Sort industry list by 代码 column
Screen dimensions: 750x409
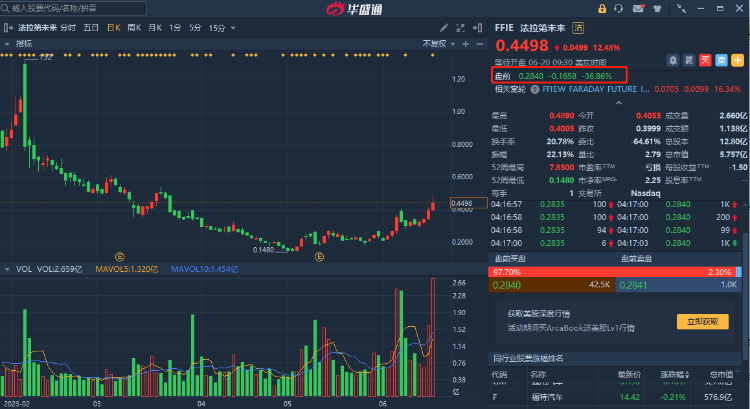pyautogui.click(x=499, y=375)
